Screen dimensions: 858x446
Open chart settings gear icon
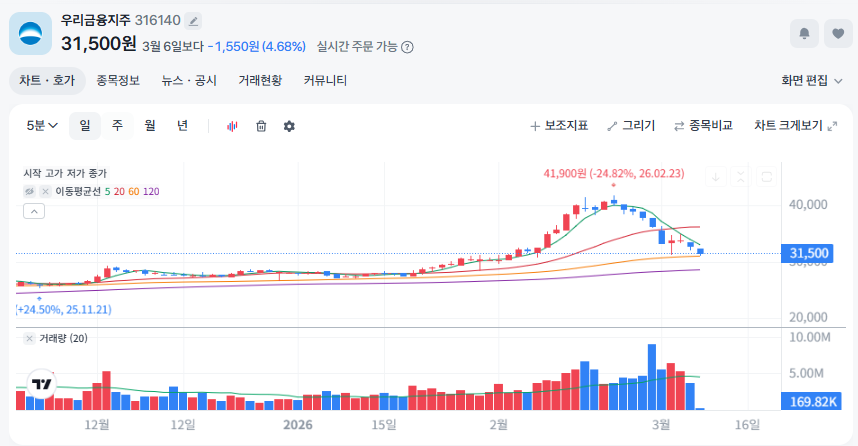289,126
